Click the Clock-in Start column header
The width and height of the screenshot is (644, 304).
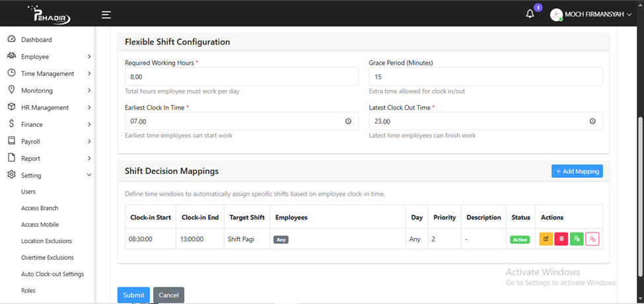click(151, 217)
